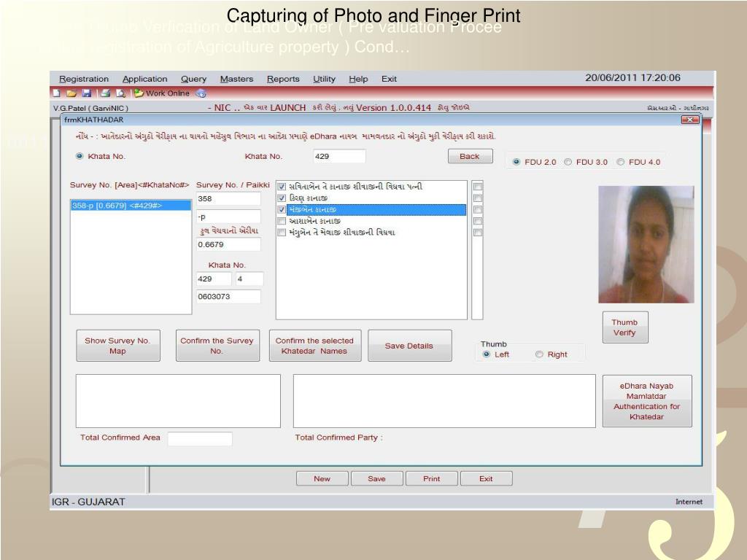The image size is (747, 560).
Task: Click the New button at the bottom
Action: click(322, 478)
